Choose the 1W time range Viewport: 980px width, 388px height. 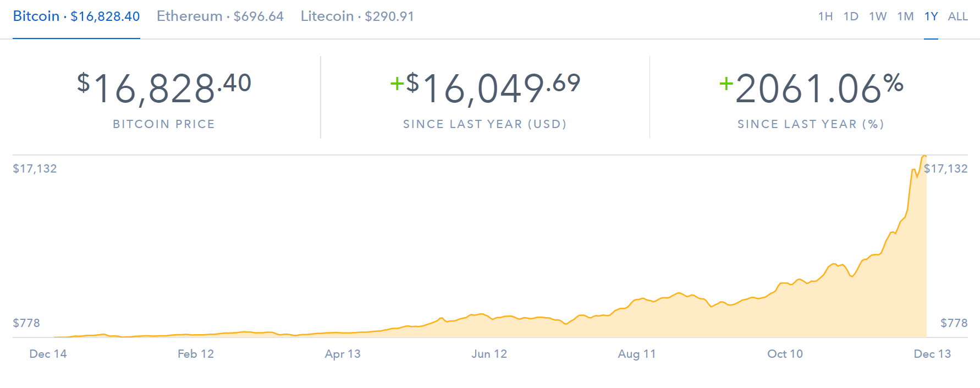[878, 16]
